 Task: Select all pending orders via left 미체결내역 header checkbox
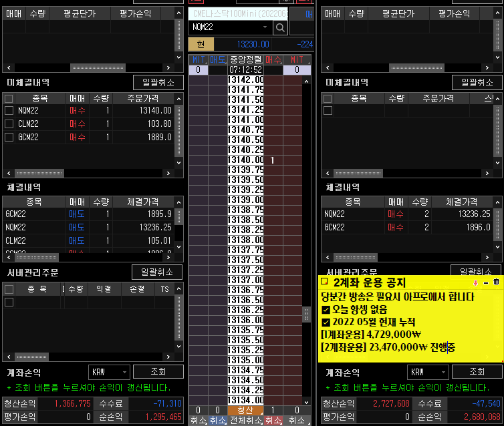[9, 99]
